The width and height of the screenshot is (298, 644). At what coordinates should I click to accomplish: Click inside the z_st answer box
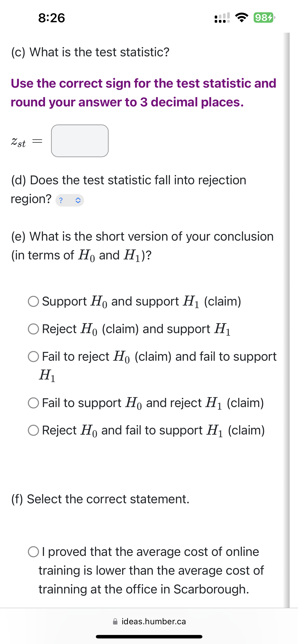pos(80,141)
